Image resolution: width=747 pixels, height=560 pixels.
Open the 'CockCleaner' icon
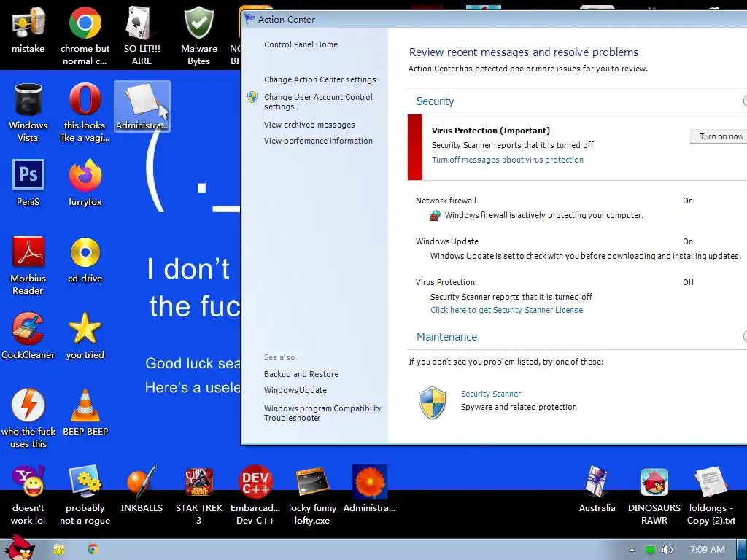[28, 335]
